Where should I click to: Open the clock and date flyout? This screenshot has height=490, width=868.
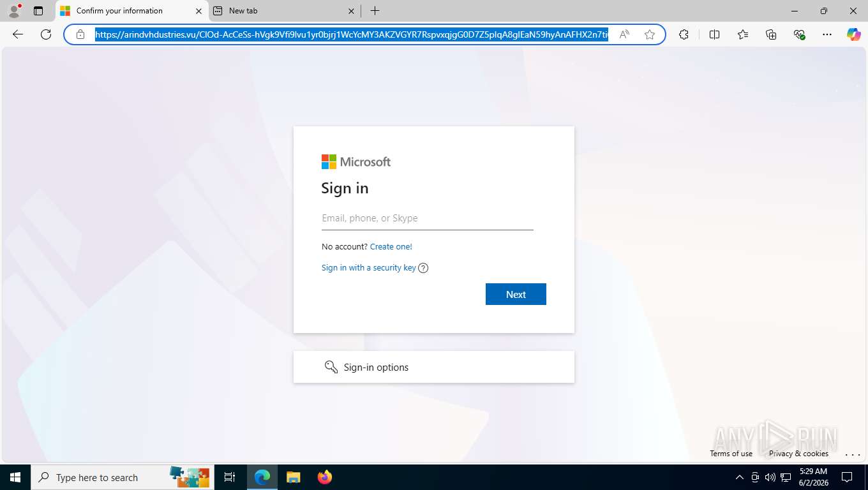(813, 477)
